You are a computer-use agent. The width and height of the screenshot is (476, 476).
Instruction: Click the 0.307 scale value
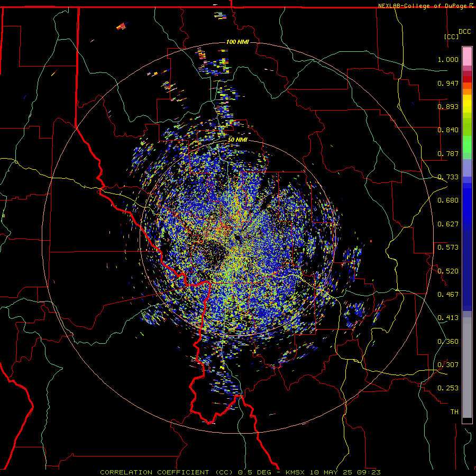(x=448, y=365)
